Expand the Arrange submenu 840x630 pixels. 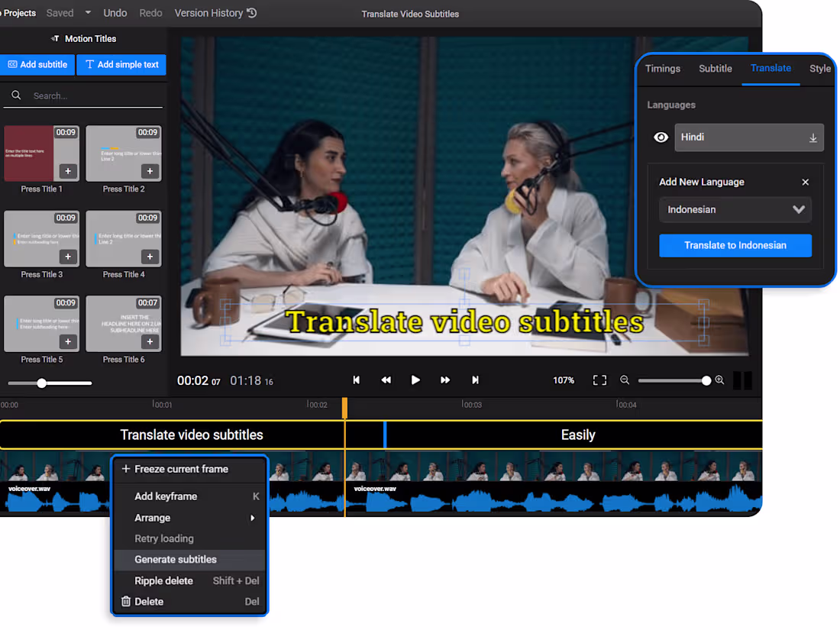click(190, 517)
